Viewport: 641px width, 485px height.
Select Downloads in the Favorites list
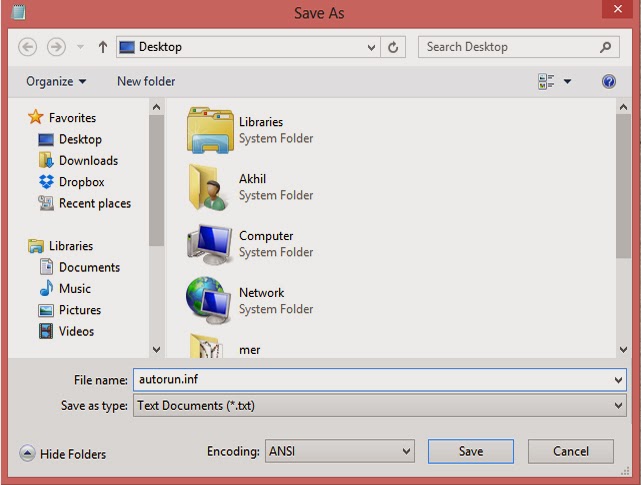pos(88,161)
